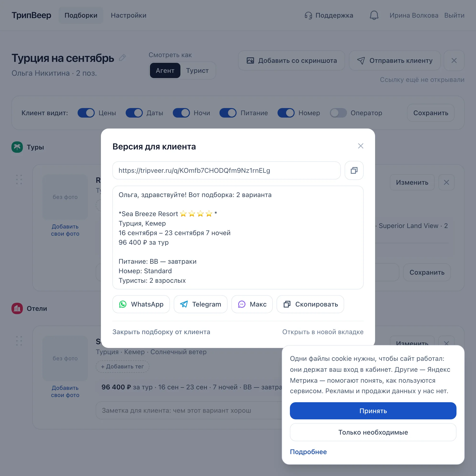Click the Туры palm tree icon

17,147
